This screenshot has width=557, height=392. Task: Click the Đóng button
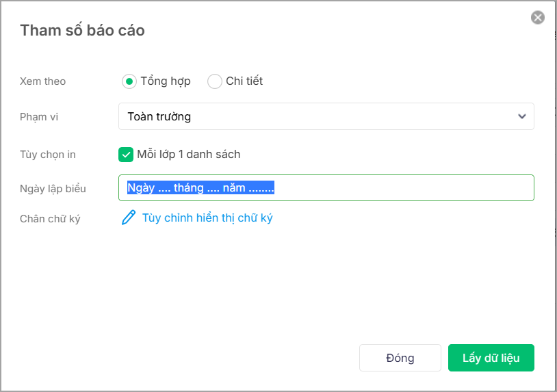coord(400,358)
